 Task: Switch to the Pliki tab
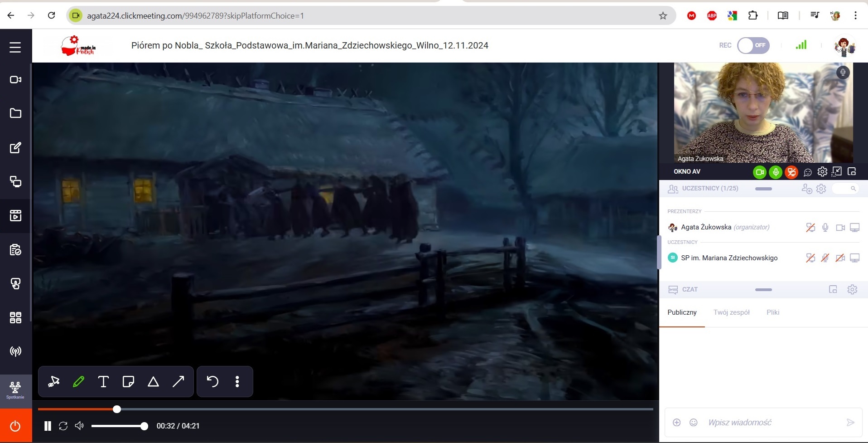coord(773,312)
